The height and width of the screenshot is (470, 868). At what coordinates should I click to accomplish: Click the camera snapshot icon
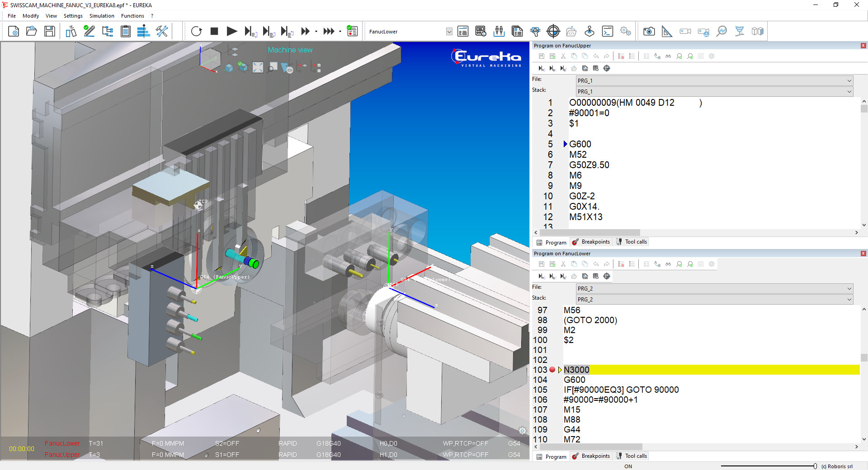point(649,31)
